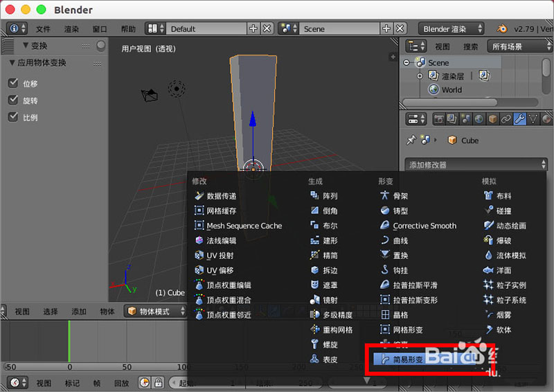Screen dimensions: 554x392
Task: Open the 渲染 render menu in header
Action: (71, 29)
